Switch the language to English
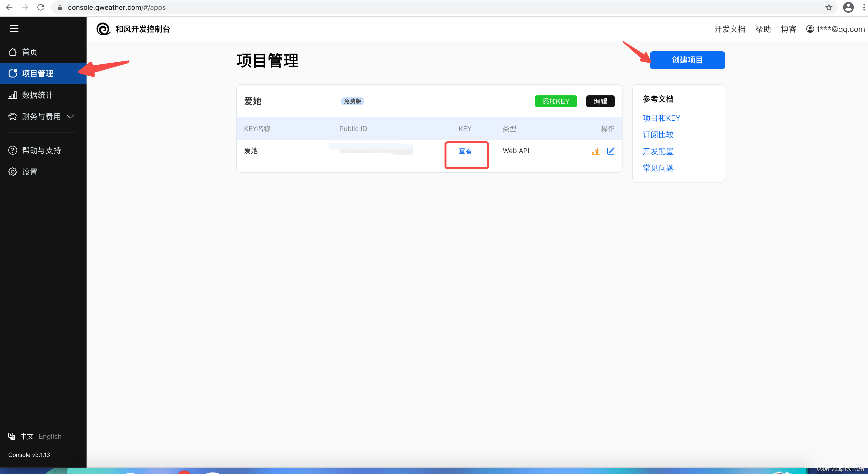This screenshot has height=474, width=868. coord(50,436)
